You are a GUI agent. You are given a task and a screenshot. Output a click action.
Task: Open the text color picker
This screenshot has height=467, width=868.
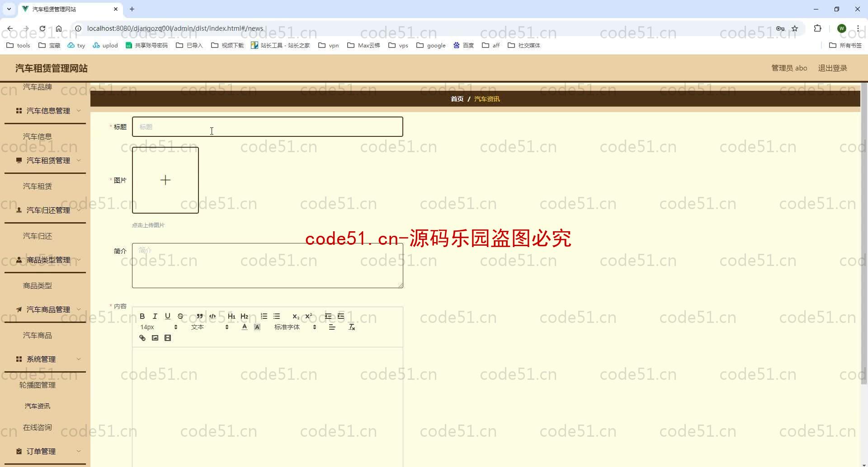245,327
